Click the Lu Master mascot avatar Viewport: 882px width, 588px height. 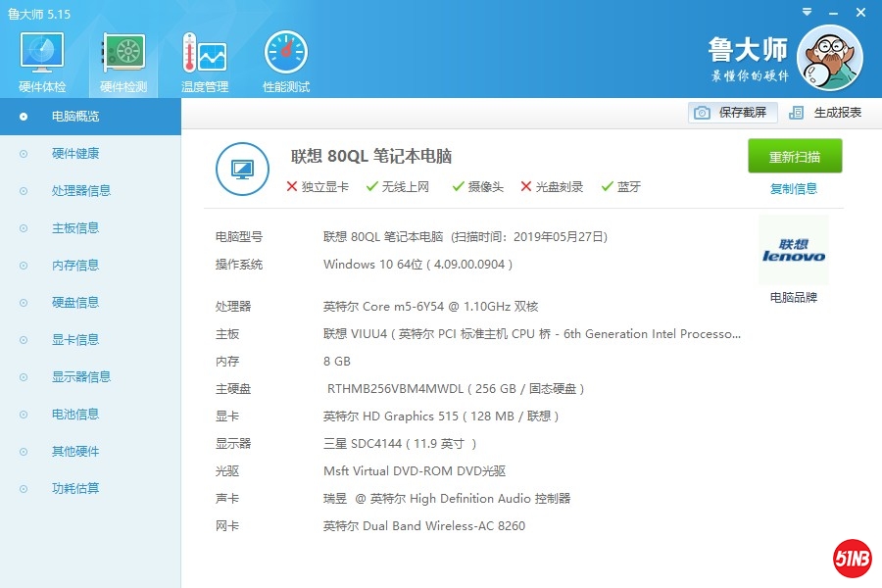tap(829, 58)
